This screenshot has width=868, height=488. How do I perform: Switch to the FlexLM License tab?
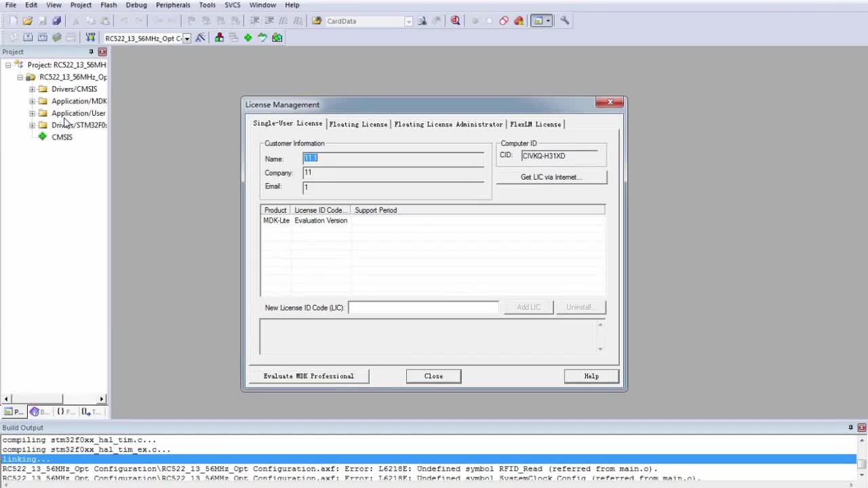pos(535,124)
